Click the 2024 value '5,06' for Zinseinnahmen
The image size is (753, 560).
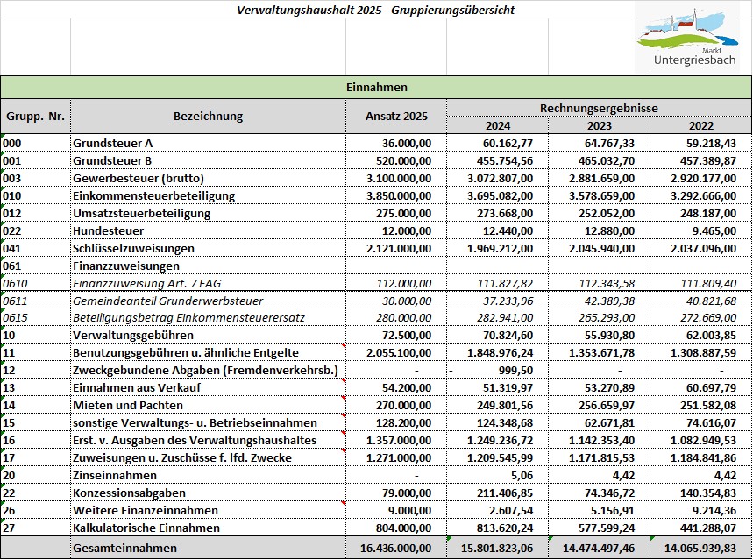522,476
